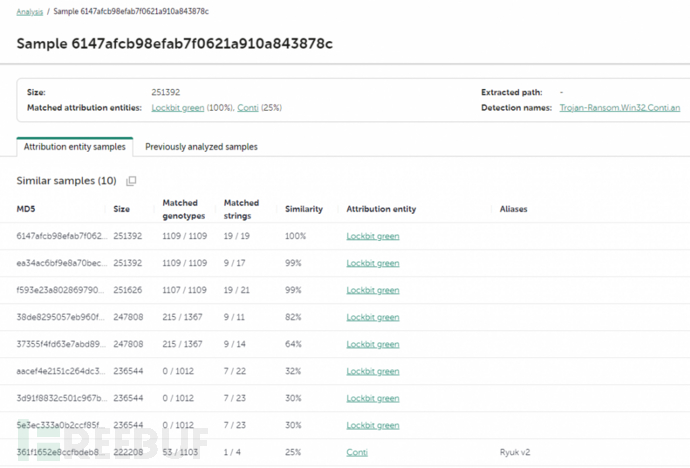Select MD5 ea34ac6bf9e8a70bec cell

pos(62,263)
